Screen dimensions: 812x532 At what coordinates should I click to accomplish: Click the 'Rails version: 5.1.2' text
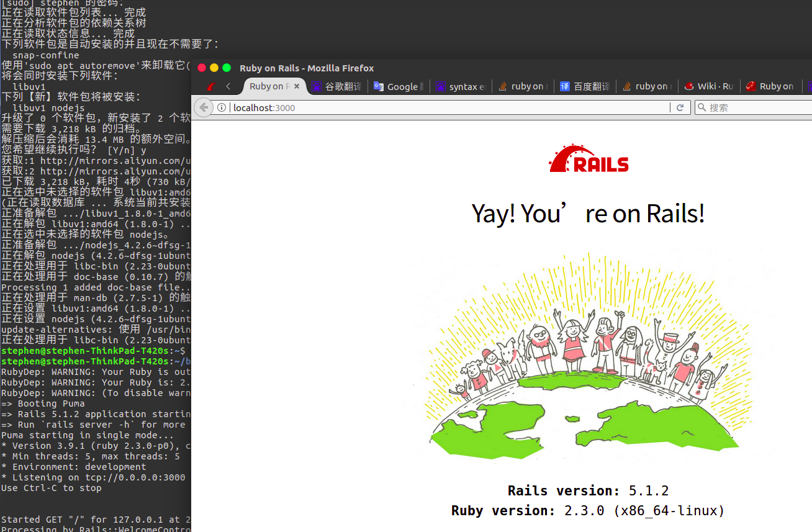tap(589, 490)
